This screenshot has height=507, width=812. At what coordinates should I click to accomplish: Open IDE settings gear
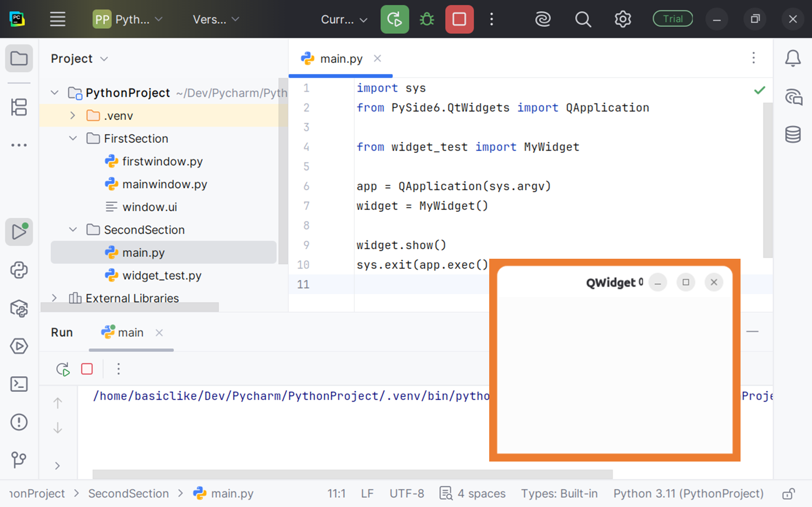(x=623, y=19)
